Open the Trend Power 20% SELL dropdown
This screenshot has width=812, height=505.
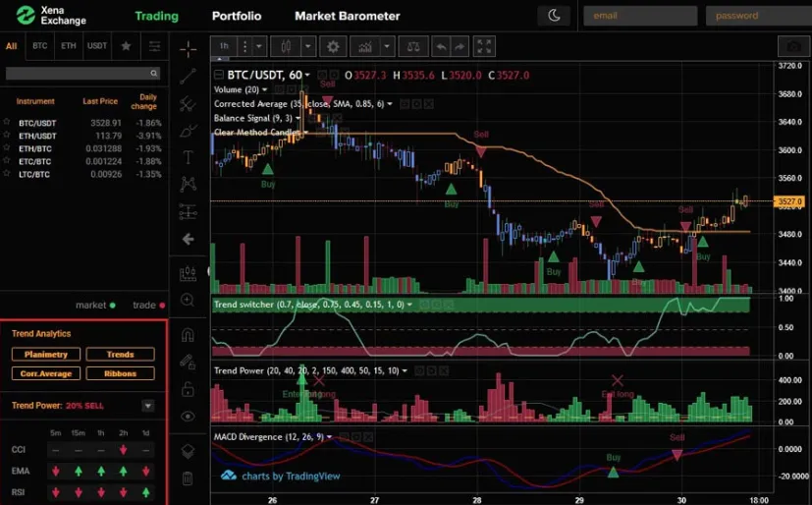(x=148, y=406)
